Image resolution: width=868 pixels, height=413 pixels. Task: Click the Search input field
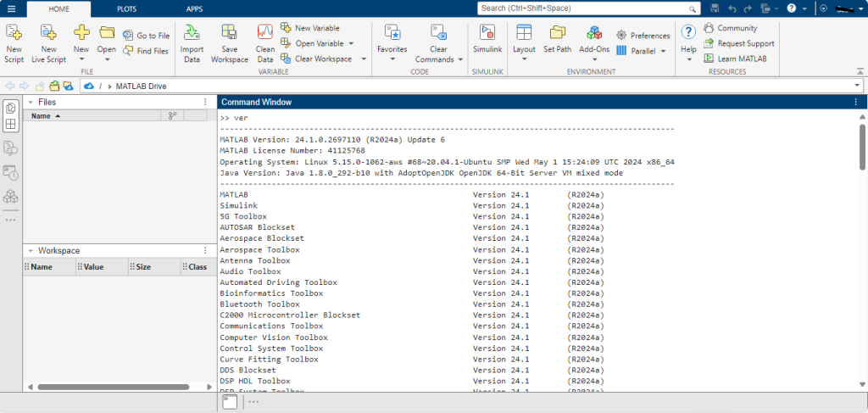point(589,8)
